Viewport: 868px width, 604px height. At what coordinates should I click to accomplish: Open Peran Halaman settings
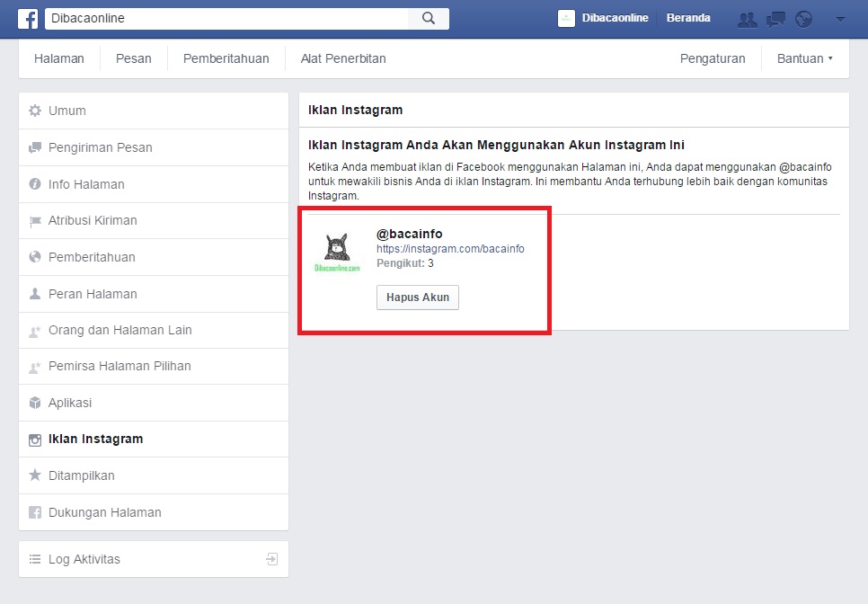pyautogui.click(x=154, y=294)
